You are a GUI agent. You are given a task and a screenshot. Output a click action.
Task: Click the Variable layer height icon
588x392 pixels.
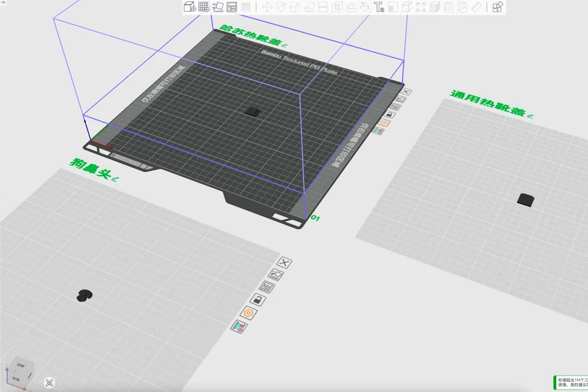click(246, 6)
